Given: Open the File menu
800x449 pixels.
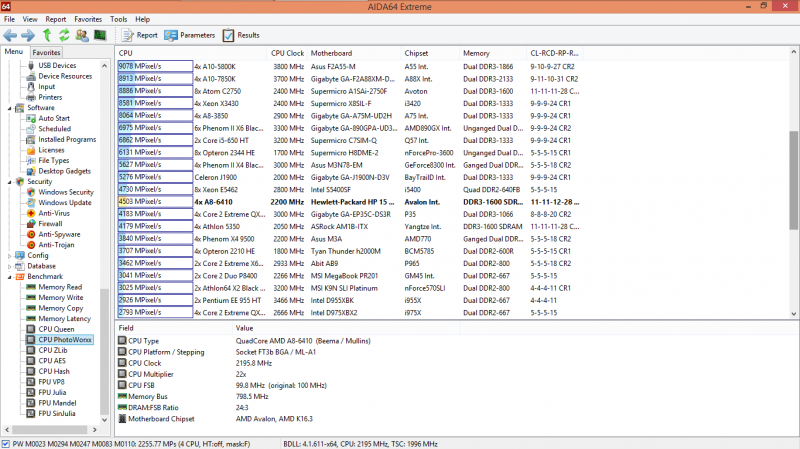Looking at the screenshot, I should coord(9,19).
